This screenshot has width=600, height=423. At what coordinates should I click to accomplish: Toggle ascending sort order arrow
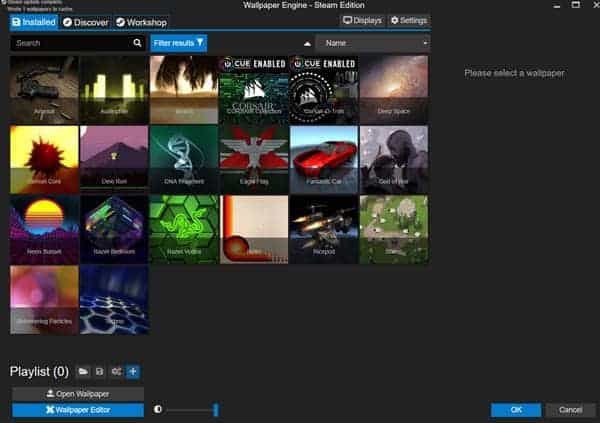coord(307,44)
